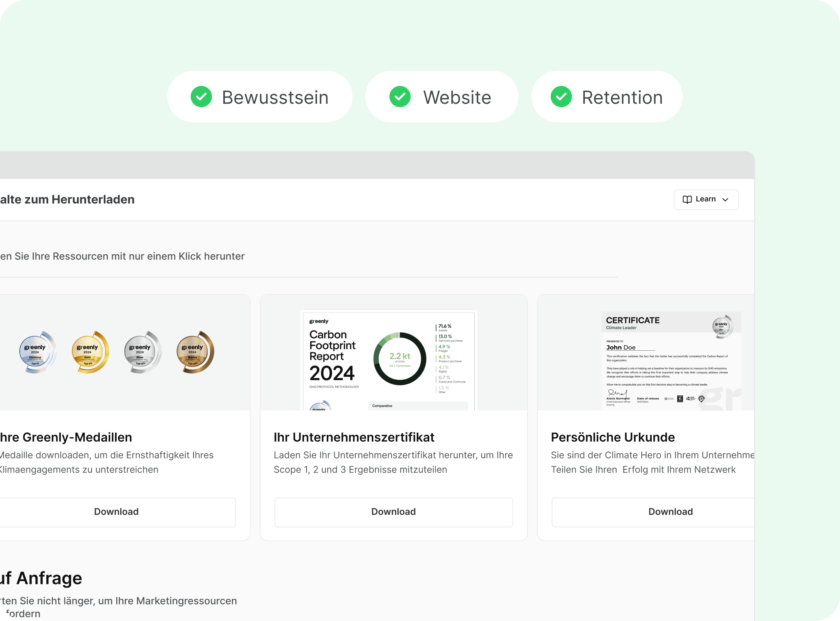Select the Bewusstsein pill label
This screenshot has height=621, width=840.
pyautogui.click(x=275, y=98)
